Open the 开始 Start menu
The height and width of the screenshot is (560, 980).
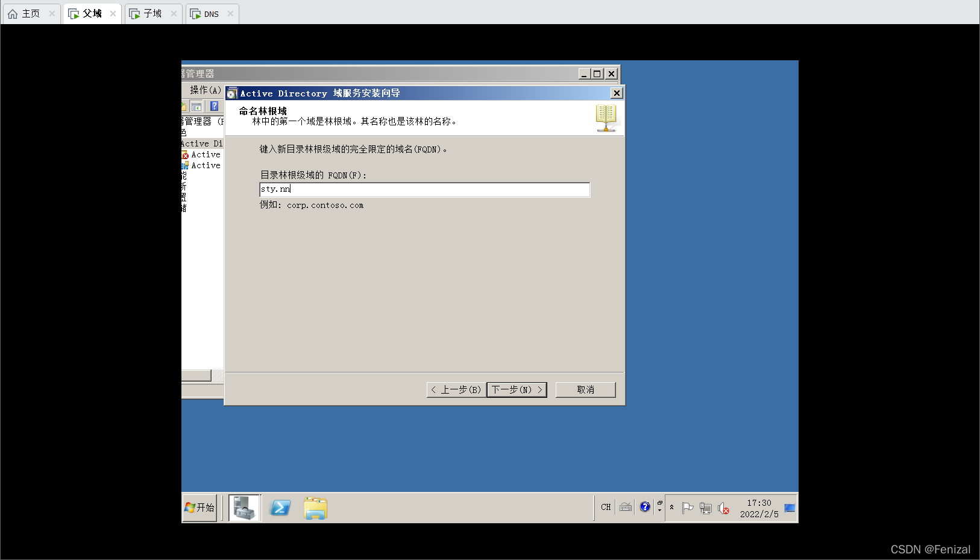(199, 508)
